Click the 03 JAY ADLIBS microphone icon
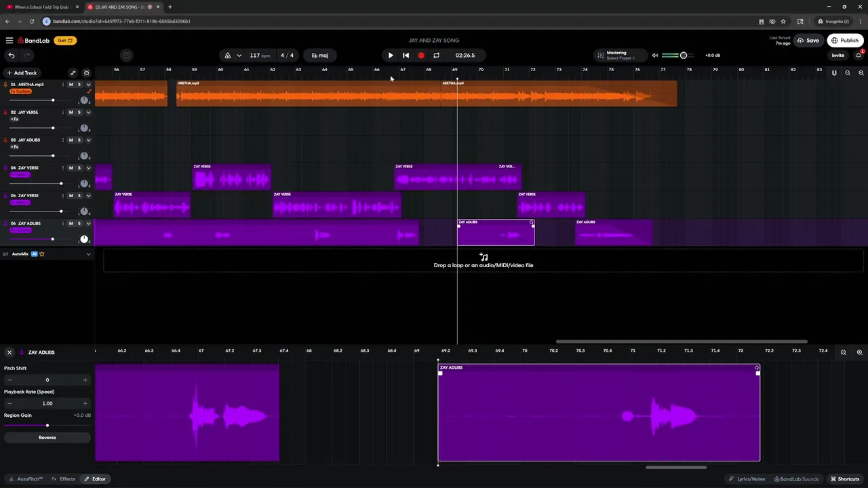 pyautogui.click(x=5, y=140)
